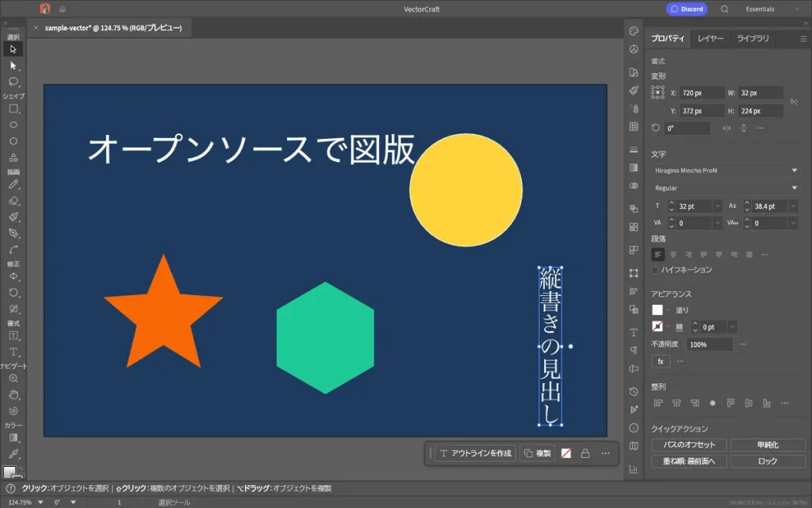812x508 pixels.
Task: Align objects to left edge
Action: 658,403
